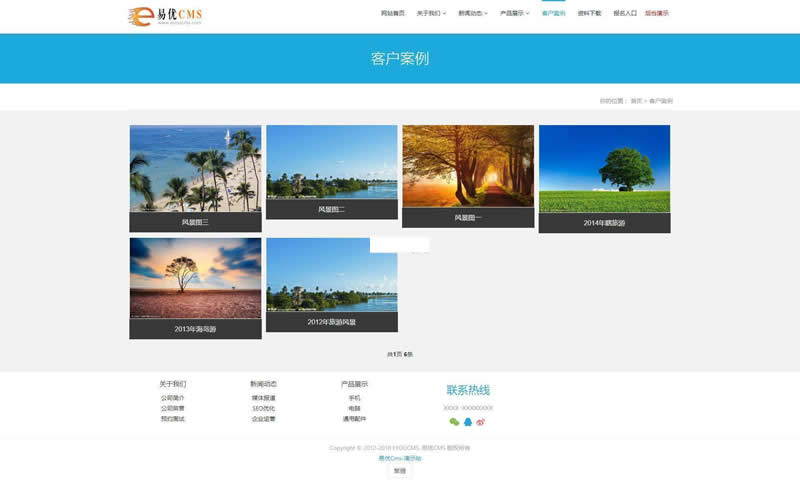This screenshot has width=800, height=491.
Task: Open the 关于我们 navigation item
Action: 428,13
